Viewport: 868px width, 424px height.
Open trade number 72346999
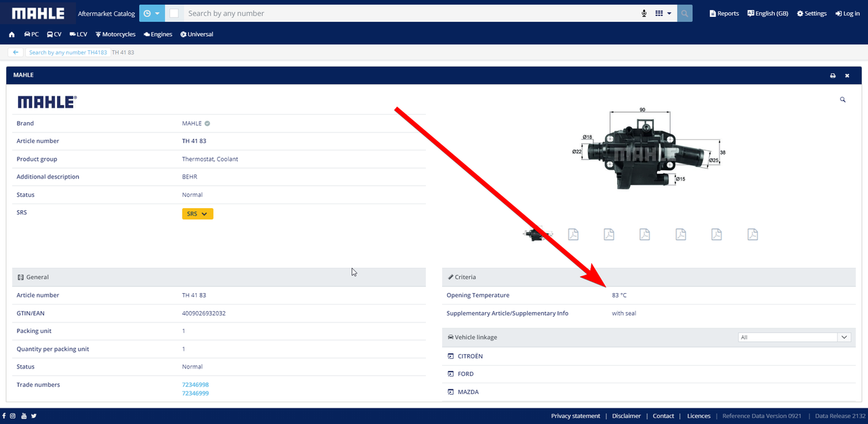pyautogui.click(x=195, y=393)
